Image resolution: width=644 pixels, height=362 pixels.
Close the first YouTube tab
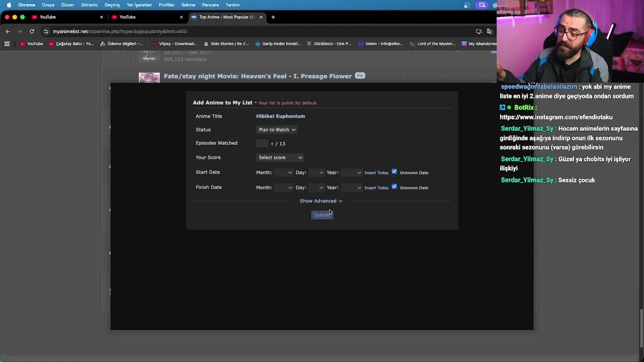pyautogui.click(x=101, y=17)
